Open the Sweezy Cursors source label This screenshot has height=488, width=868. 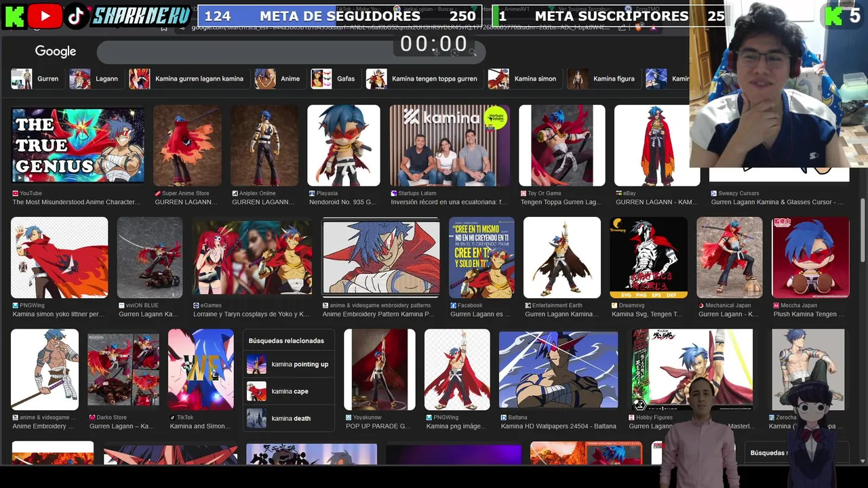(x=735, y=193)
